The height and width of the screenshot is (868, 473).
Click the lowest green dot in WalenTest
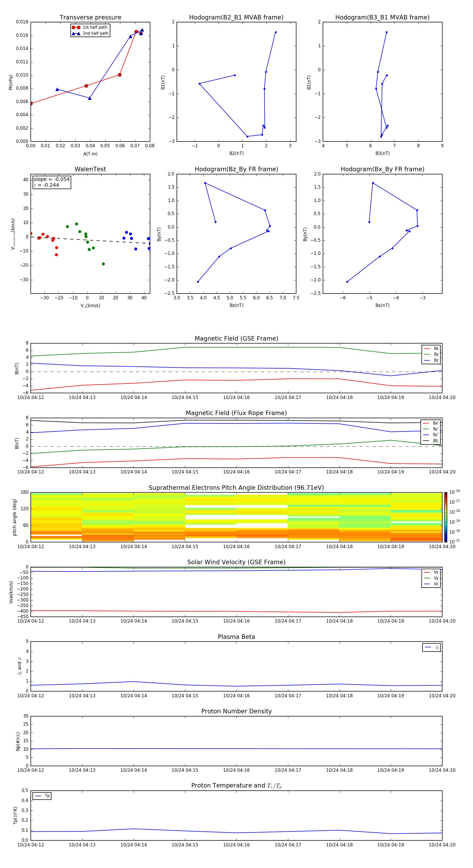[x=103, y=264]
